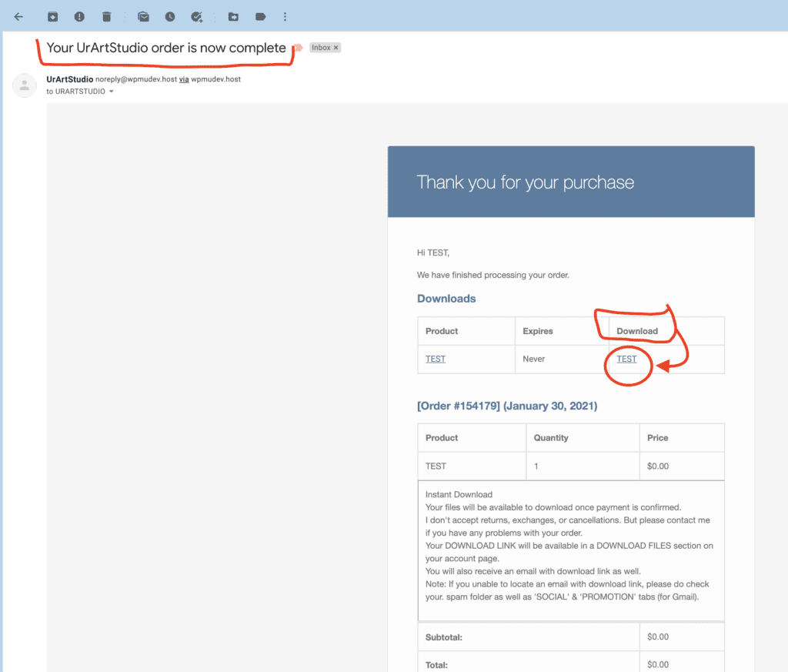This screenshot has height=672, width=788.
Task: Click the quantity value '1' in order table
Action: (536, 466)
